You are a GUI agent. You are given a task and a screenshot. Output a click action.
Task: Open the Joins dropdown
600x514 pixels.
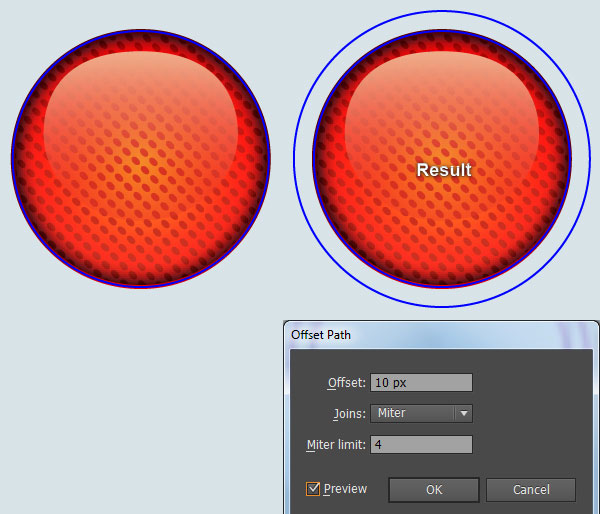pos(421,413)
